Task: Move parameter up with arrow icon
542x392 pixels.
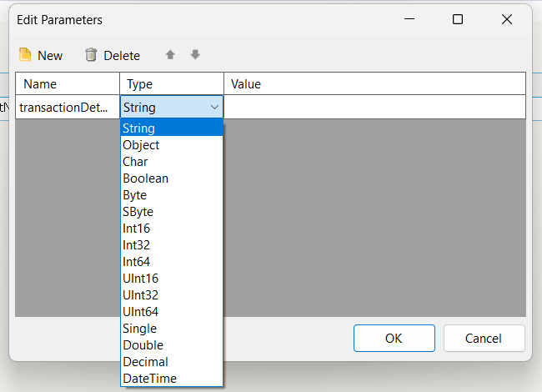Action: coord(170,54)
